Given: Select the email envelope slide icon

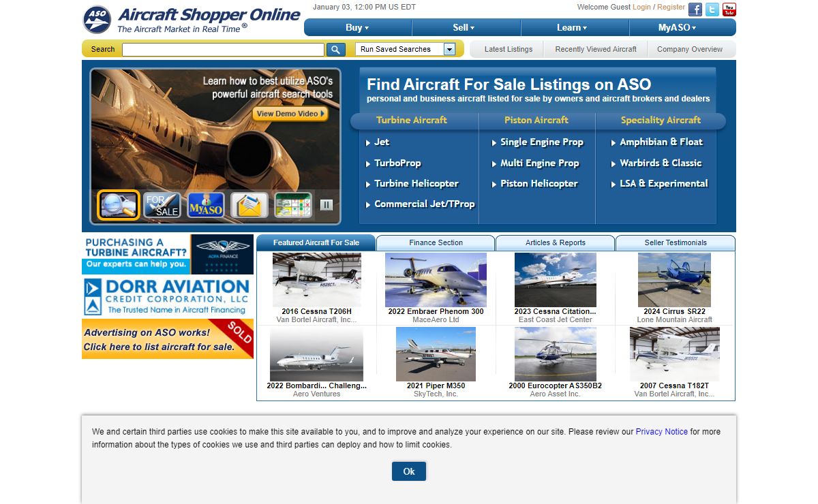Looking at the screenshot, I should [x=249, y=205].
